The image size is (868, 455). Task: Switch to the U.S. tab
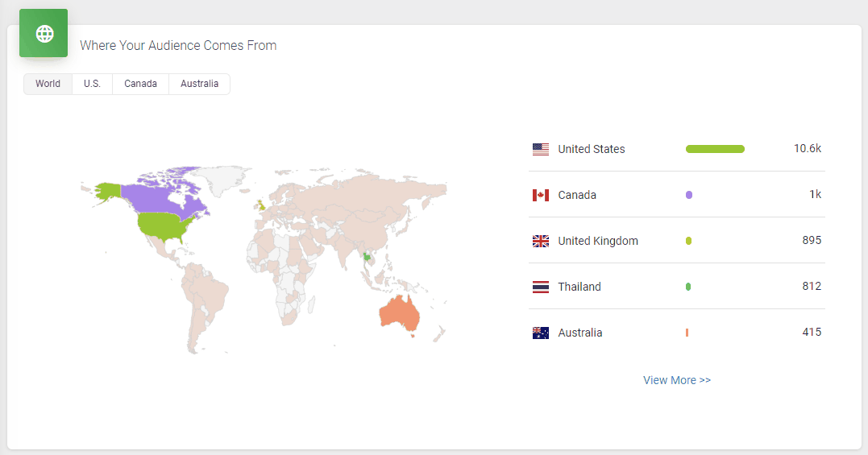tap(93, 84)
